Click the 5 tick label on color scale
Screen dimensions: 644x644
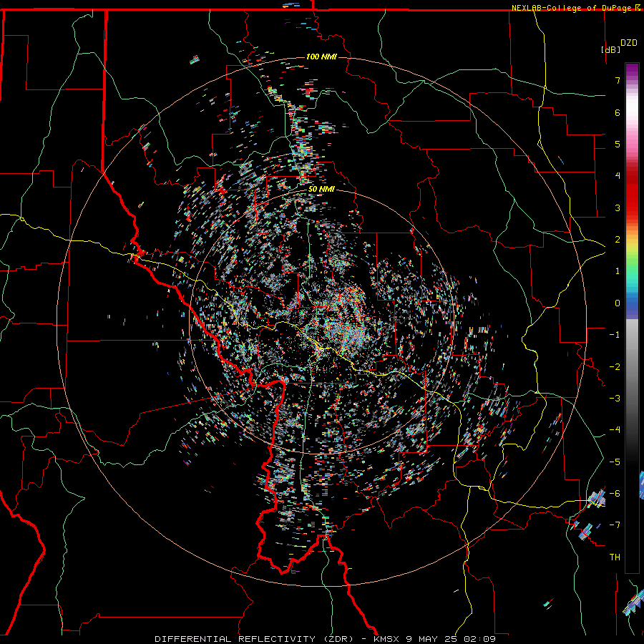[618, 144]
